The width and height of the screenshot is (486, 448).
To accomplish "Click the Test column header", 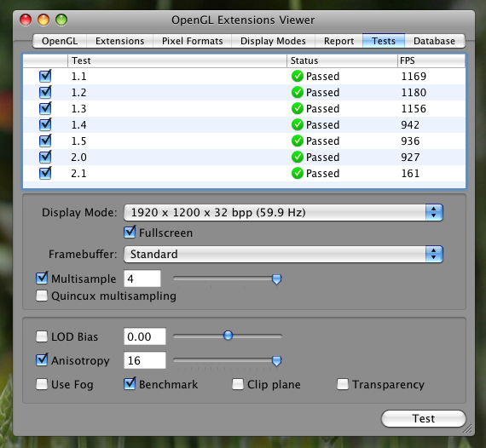I will 177,60.
